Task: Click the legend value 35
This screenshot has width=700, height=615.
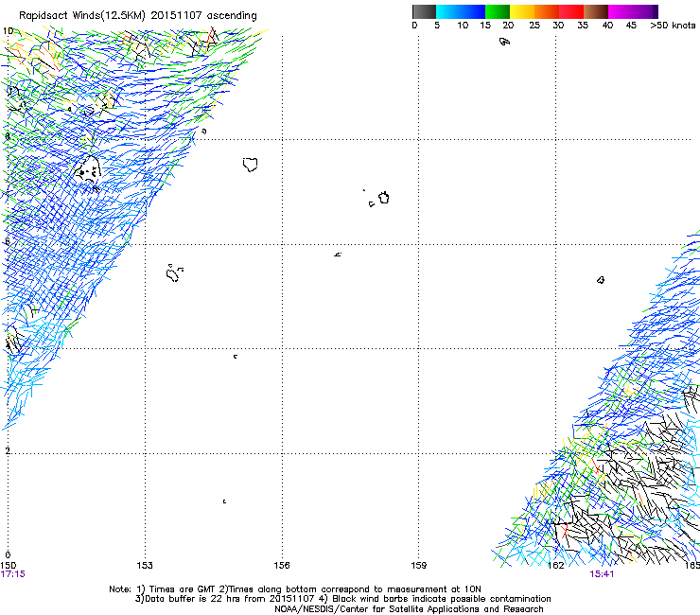Action: [583, 26]
